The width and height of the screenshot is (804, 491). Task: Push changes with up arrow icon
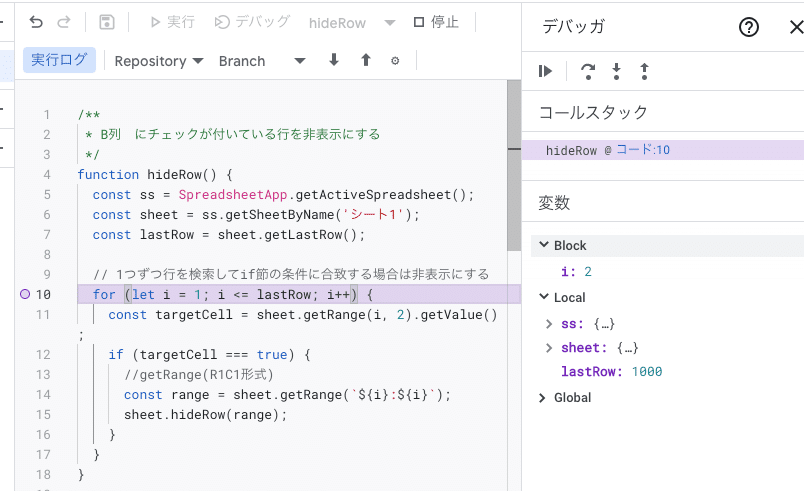(x=366, y=60)
